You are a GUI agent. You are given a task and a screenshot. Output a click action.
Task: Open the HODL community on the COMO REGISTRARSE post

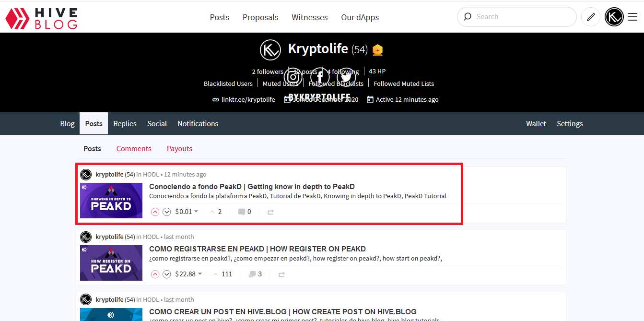151,237
